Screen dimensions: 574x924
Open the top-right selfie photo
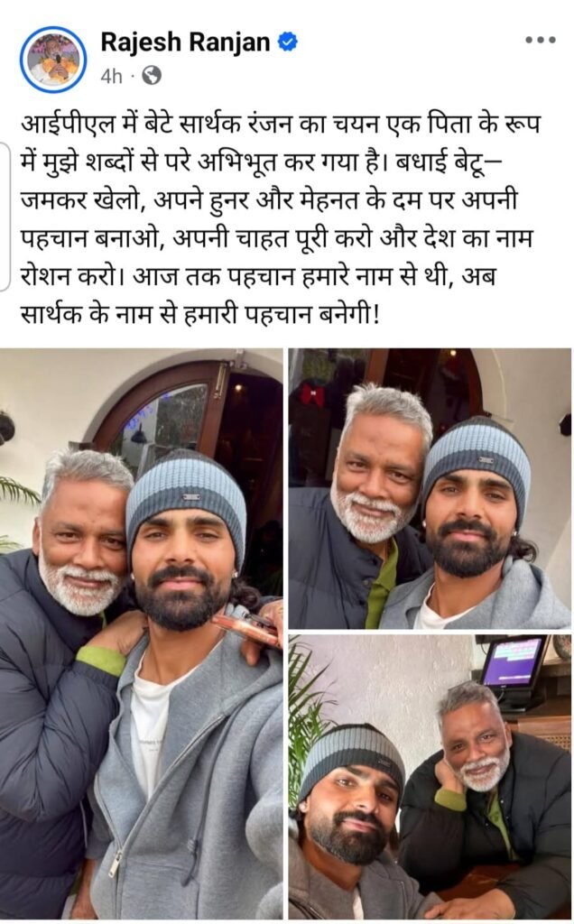[430, 488]
